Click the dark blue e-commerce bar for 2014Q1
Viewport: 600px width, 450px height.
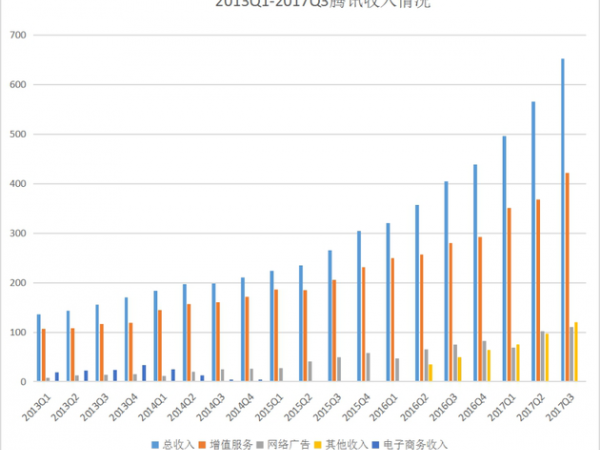[x=173, y=375]
